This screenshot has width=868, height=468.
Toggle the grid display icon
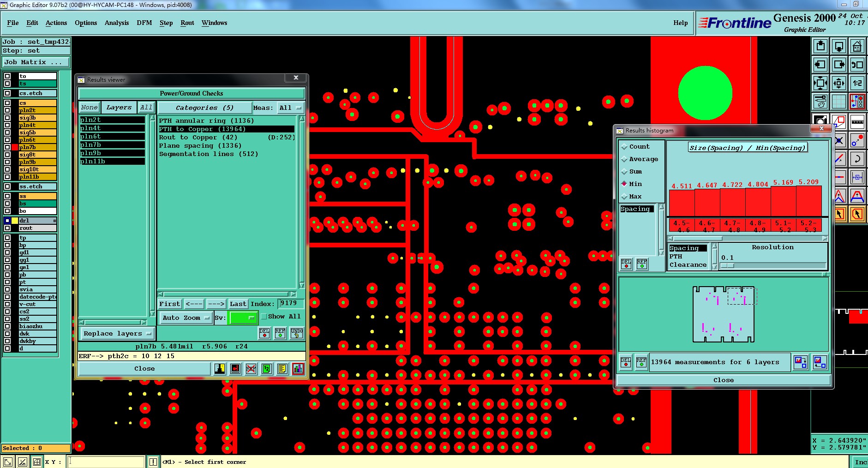tap(838, 102)
